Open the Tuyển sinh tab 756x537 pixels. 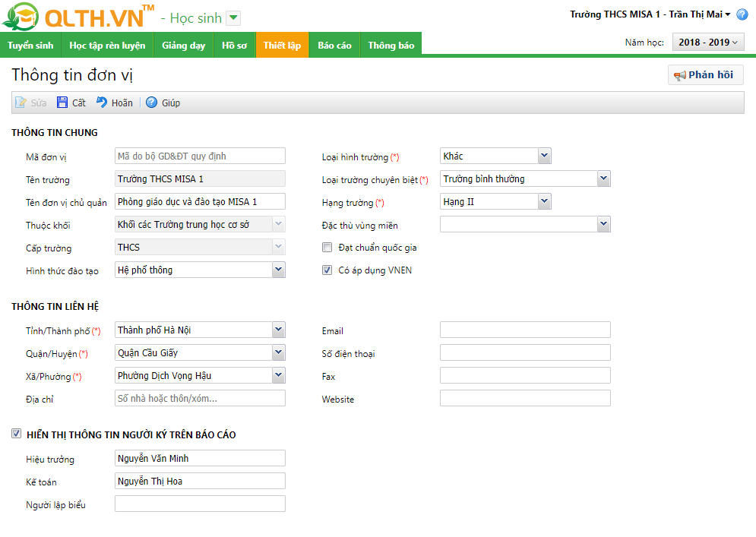[x=30, y=46]
